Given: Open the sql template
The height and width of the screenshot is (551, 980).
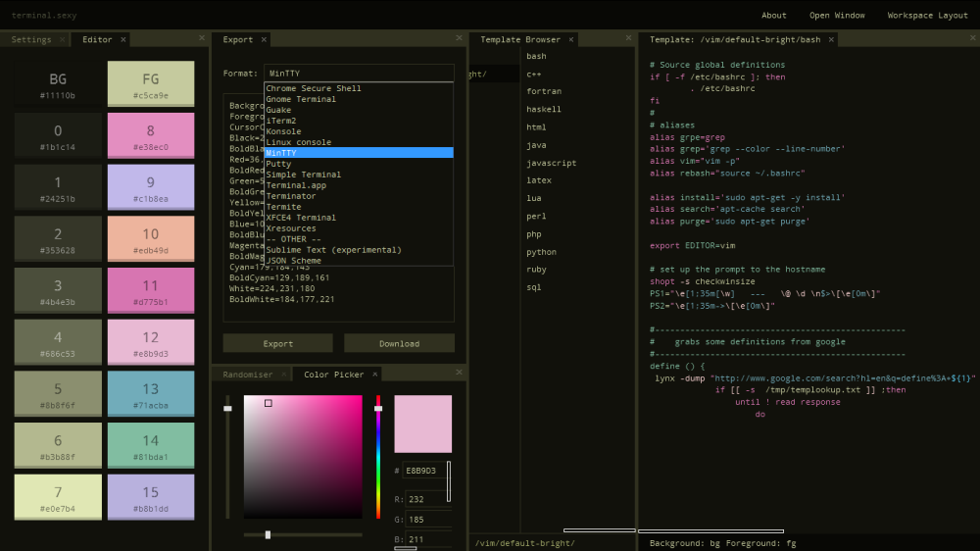Looking at the screenshot, I should pos(534,287).
